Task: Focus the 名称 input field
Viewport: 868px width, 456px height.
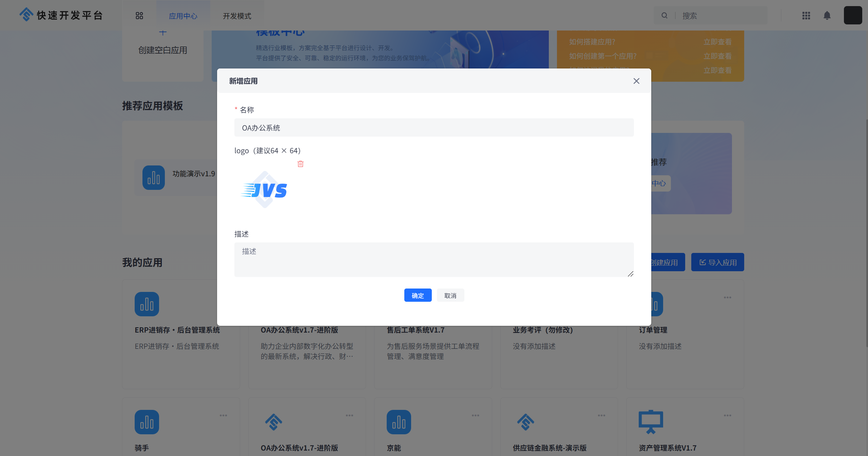Action: [x=433, y=128]
